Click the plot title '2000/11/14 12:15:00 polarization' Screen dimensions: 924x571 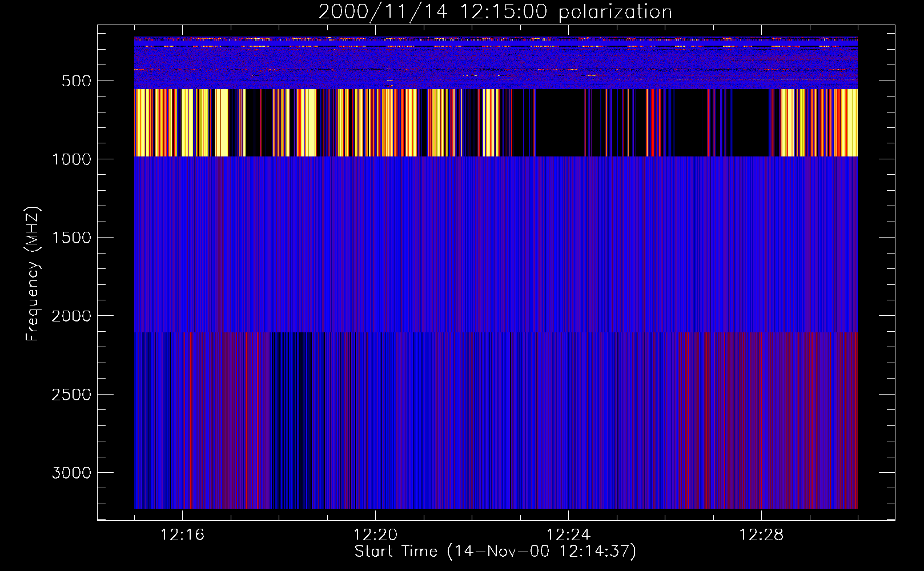click(x=495, y=12)
